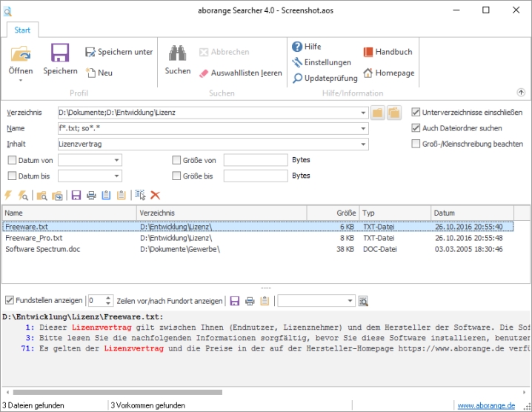This screenshot has height=412, width=532.
Task: Expand the Verzeichnis dropdown list
Action: 363,113
